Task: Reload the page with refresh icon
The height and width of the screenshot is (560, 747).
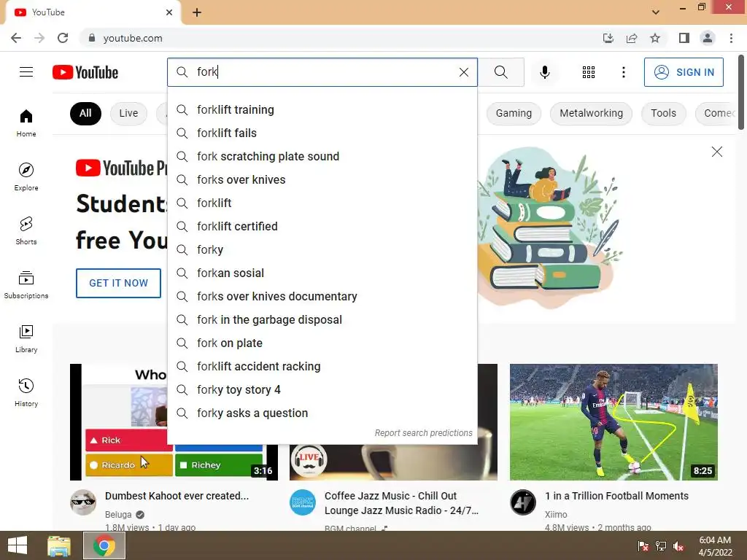Action: pyautogui.click(x=63, y=38)
